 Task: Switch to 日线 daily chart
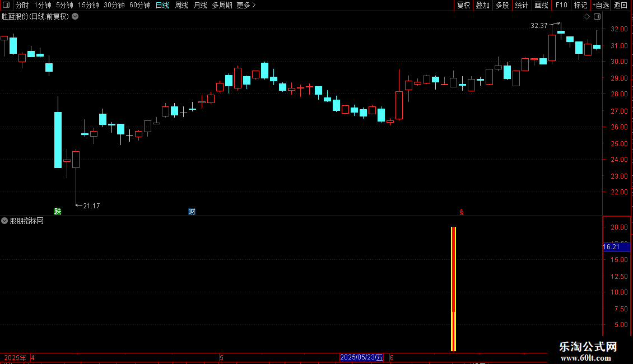[x=162, y=5]
